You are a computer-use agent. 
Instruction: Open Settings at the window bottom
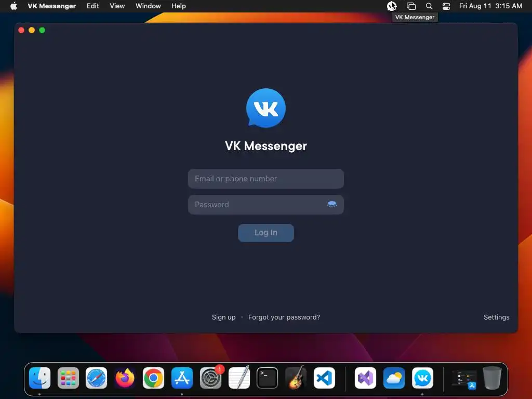[x=496, y=317]
